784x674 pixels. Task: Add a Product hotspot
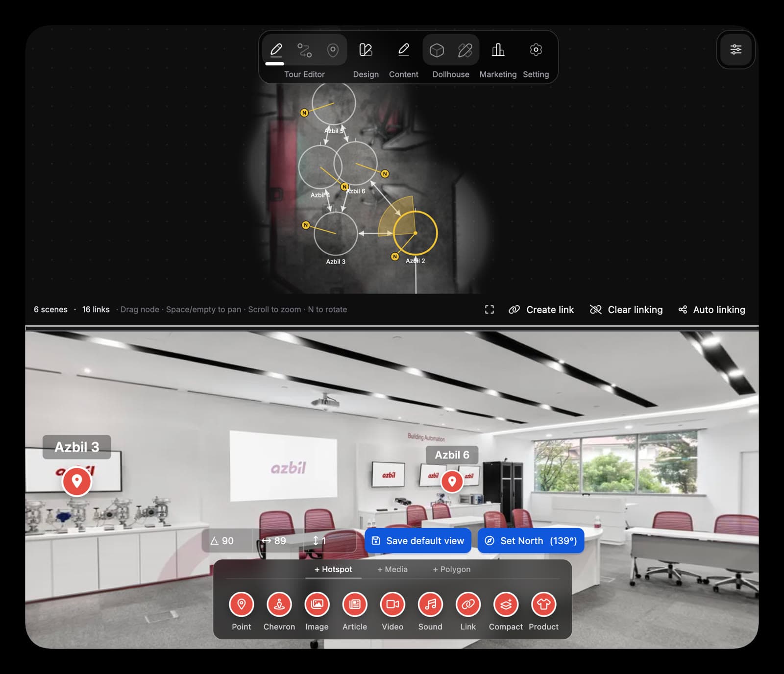pyautogui.click(x=543, y=604)
